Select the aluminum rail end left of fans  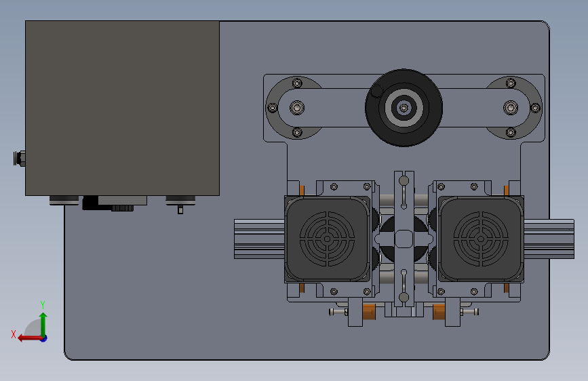point(259,239)
